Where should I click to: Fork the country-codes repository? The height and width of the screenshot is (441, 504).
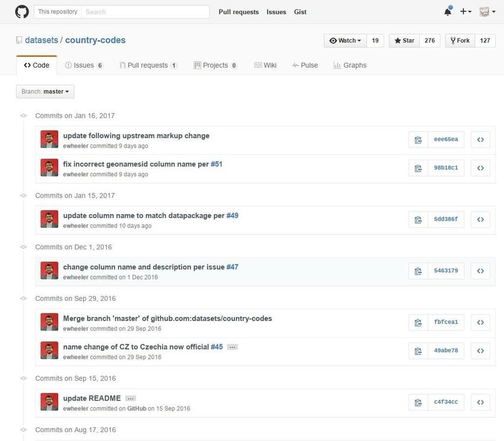click(x=460, y=40)
